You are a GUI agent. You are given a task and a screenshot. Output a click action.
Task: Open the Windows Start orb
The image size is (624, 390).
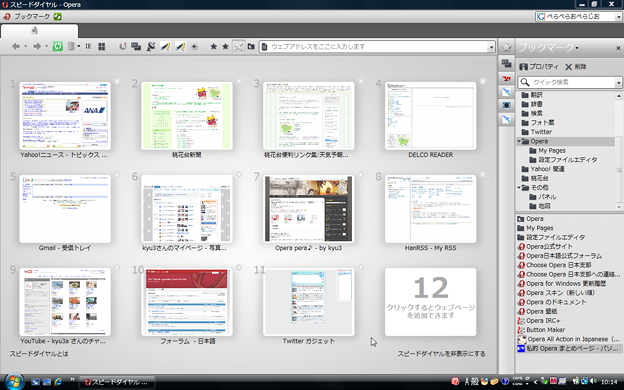pyautogui.click(x=14, y=382)
